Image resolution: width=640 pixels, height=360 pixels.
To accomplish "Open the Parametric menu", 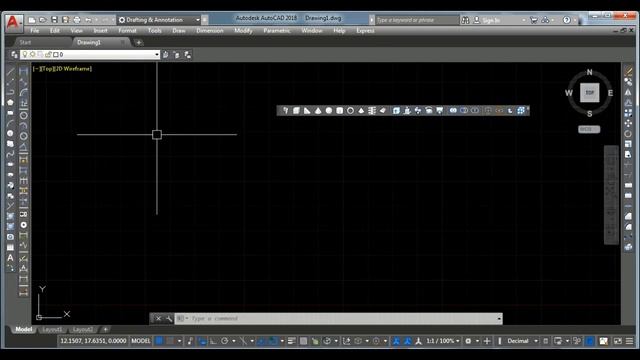I will (x=277, y=31).
